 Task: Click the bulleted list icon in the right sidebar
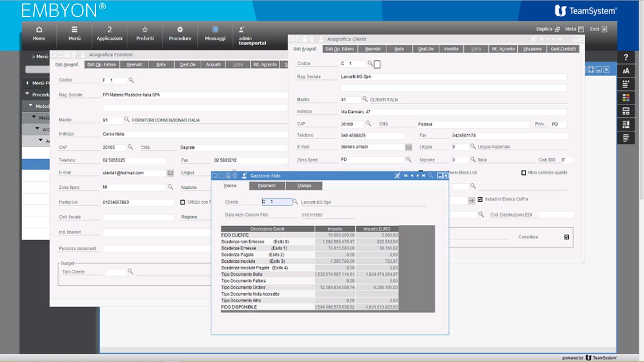[626, 84]
